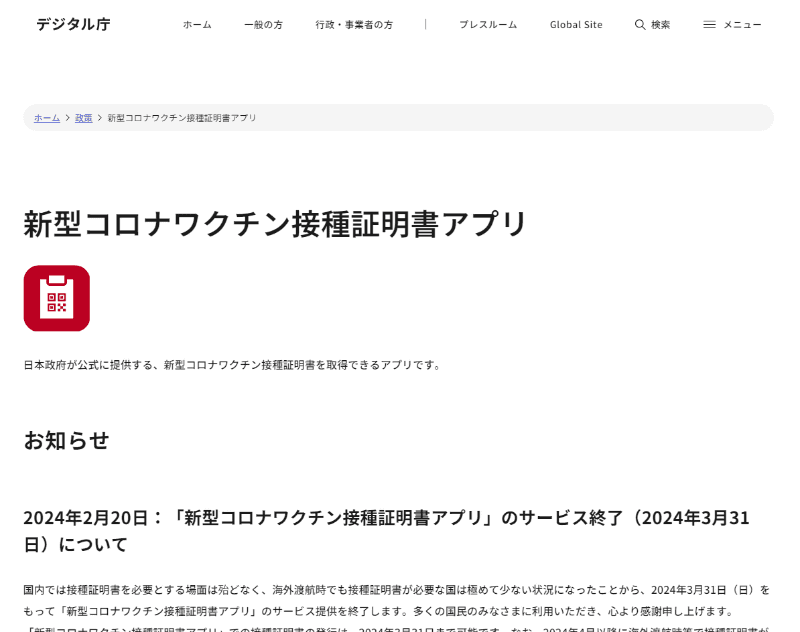Go to プレスルーム page
Screen dimensions: 800x632
point(488,24)
